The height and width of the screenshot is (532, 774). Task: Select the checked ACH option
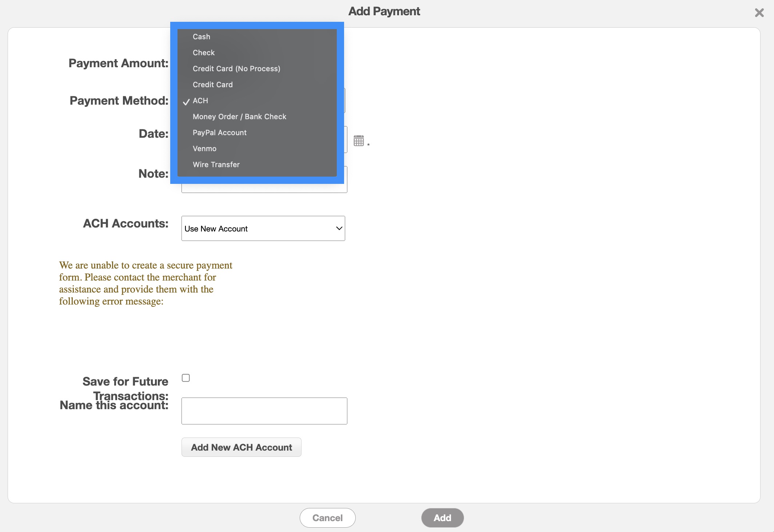tap(200, 101)
